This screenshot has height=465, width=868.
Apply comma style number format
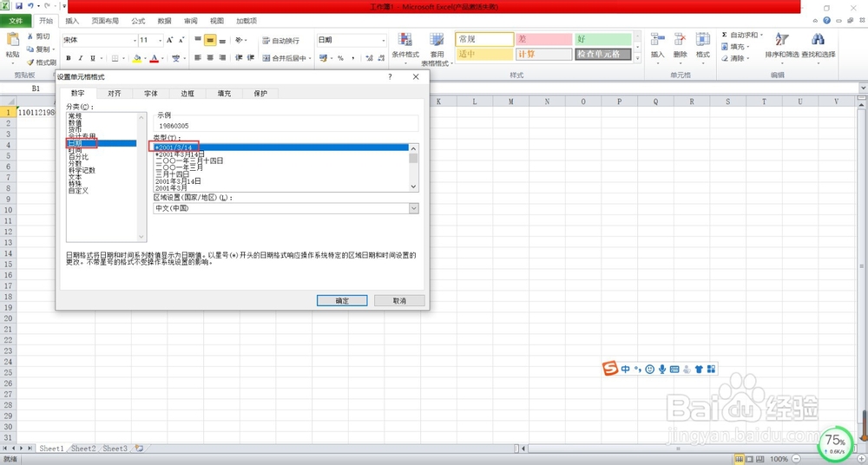point(352,58)
